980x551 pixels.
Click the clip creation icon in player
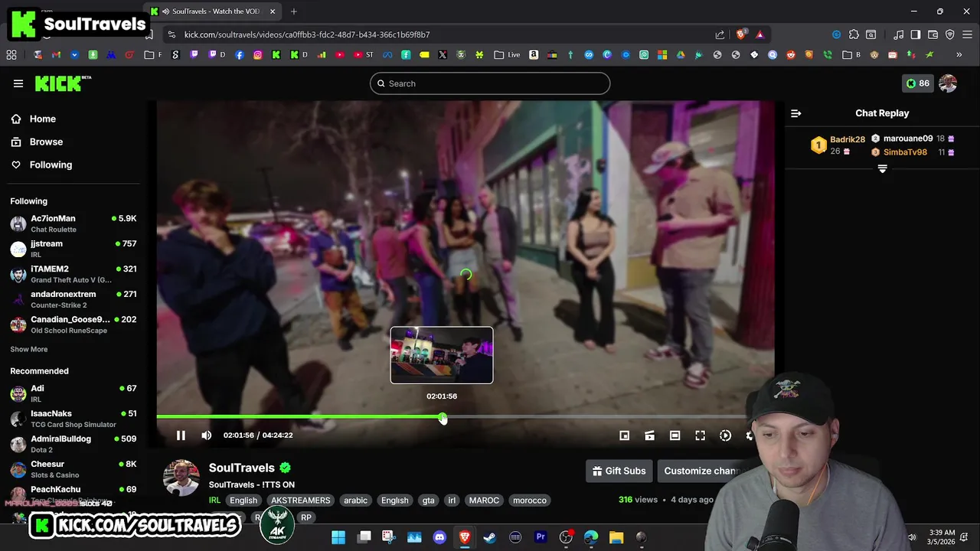tap(649, 435)
